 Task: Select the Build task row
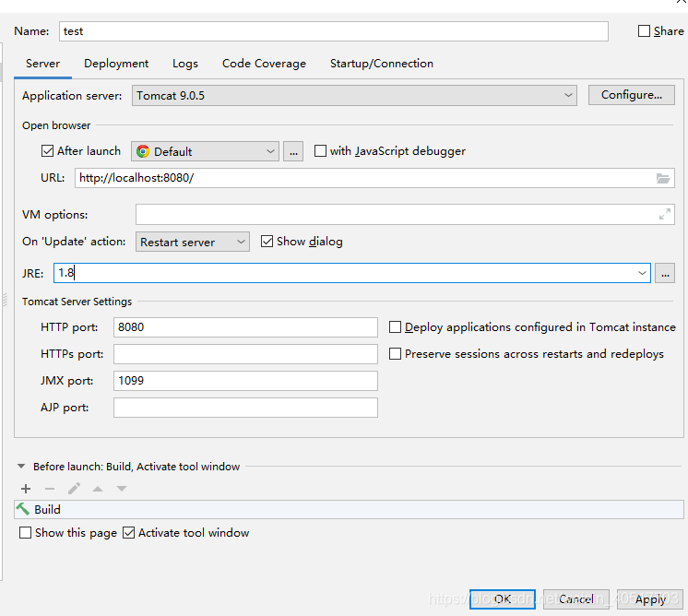click(x=349, y=509)
